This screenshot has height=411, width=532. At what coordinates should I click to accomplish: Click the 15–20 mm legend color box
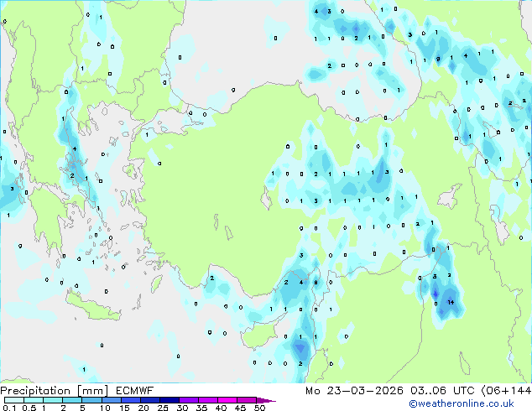[x=130, y=400]
